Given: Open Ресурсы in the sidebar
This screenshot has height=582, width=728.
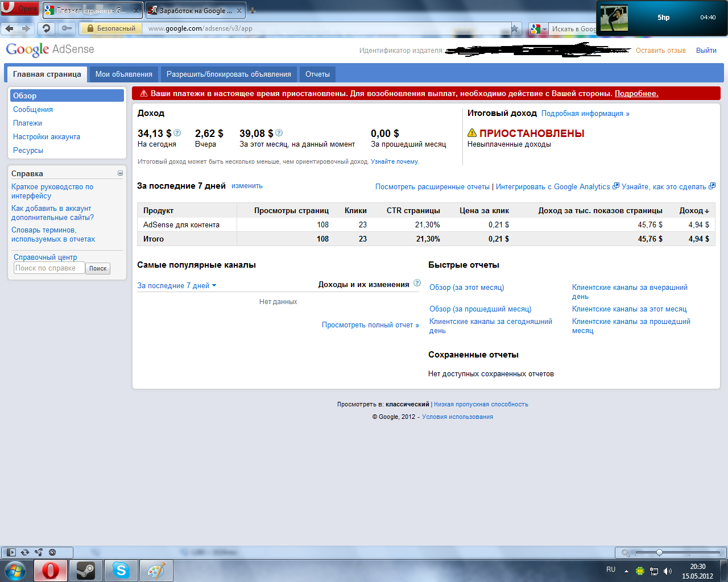Looking at the screenshot, I should point(28,150).
